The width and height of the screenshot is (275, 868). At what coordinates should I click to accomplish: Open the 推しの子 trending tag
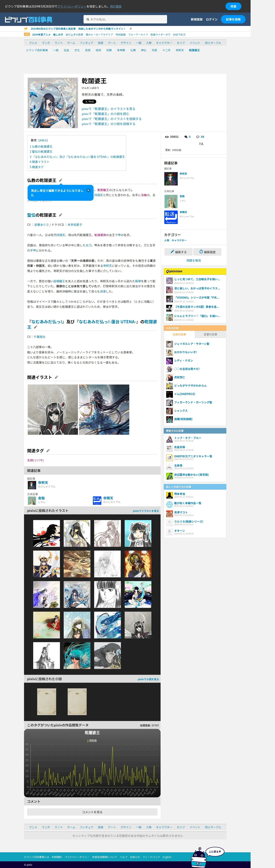(x=58, y=34)
